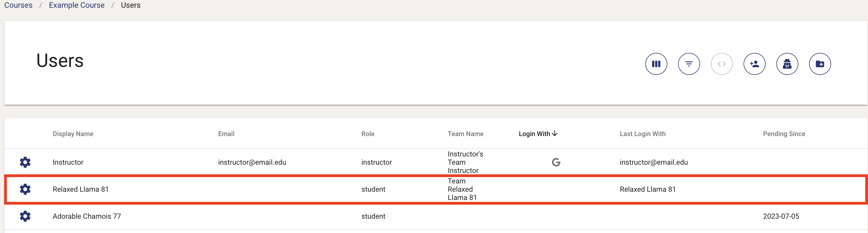Click the code brackets icon button

(x=721, y=64)
